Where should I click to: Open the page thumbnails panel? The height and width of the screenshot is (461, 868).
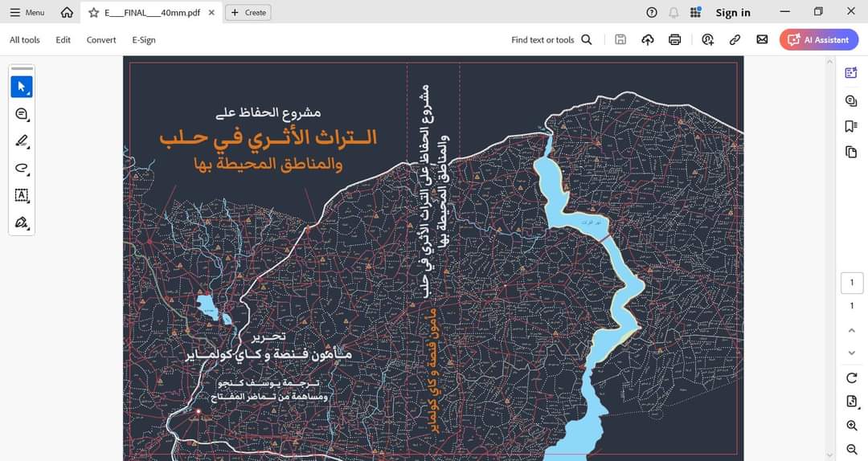[851, 152]
